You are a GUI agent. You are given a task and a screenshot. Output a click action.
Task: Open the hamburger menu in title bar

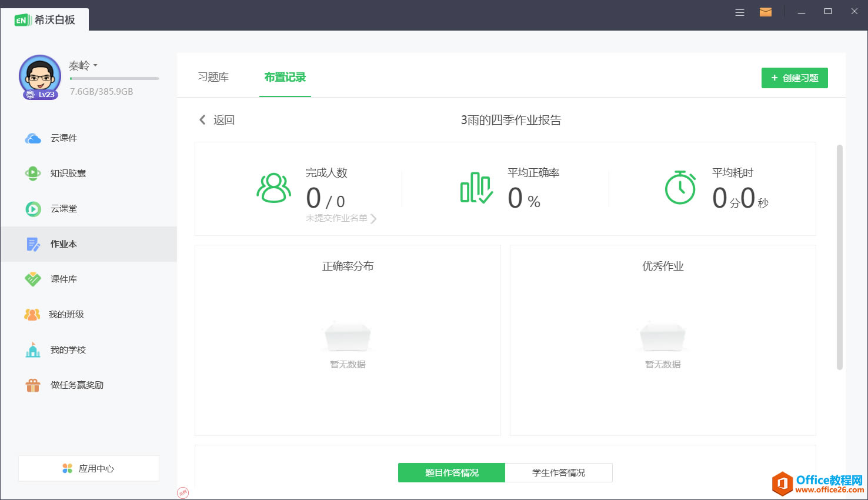(x=740, y=12)
